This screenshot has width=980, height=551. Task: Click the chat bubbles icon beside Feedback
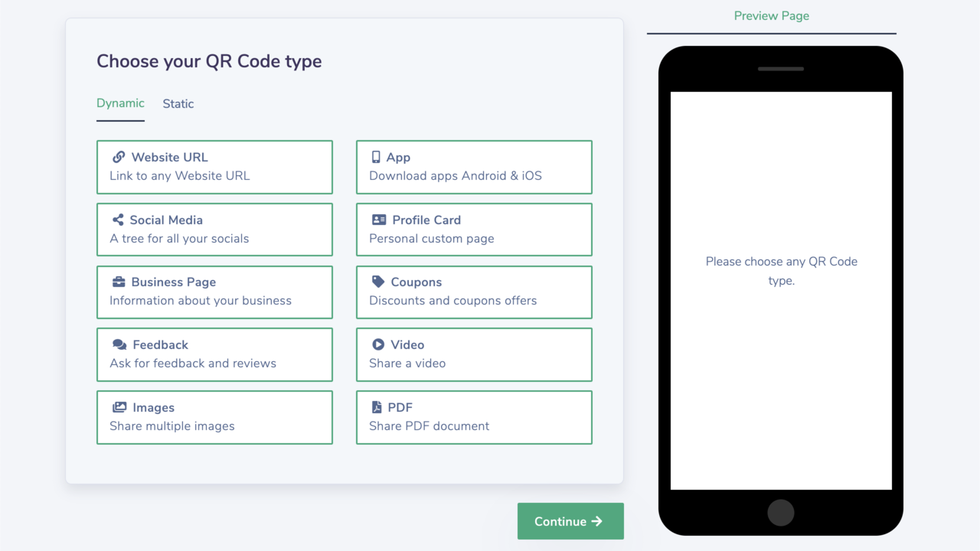click(119, 345)
